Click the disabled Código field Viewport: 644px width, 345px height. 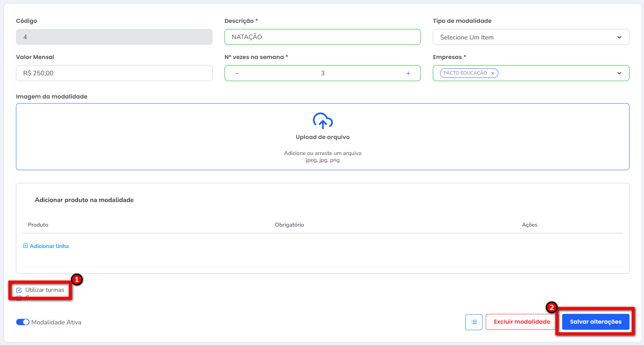114,37
